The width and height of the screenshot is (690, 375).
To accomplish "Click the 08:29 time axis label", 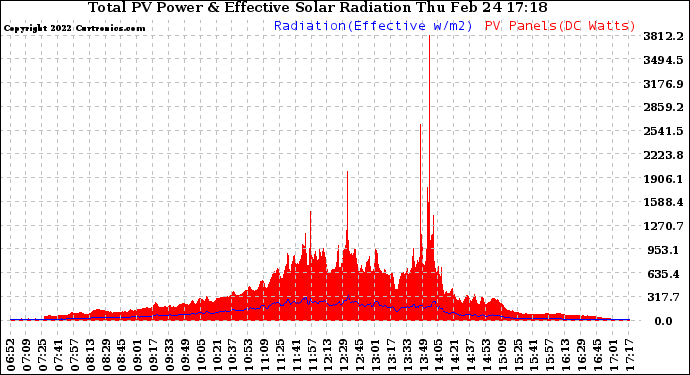I will coord(106,355).
